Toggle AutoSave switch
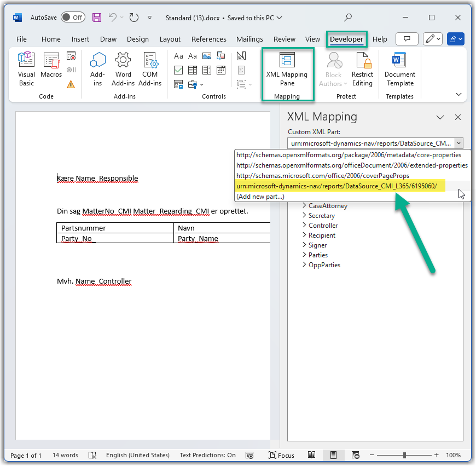 coord(72,18)
